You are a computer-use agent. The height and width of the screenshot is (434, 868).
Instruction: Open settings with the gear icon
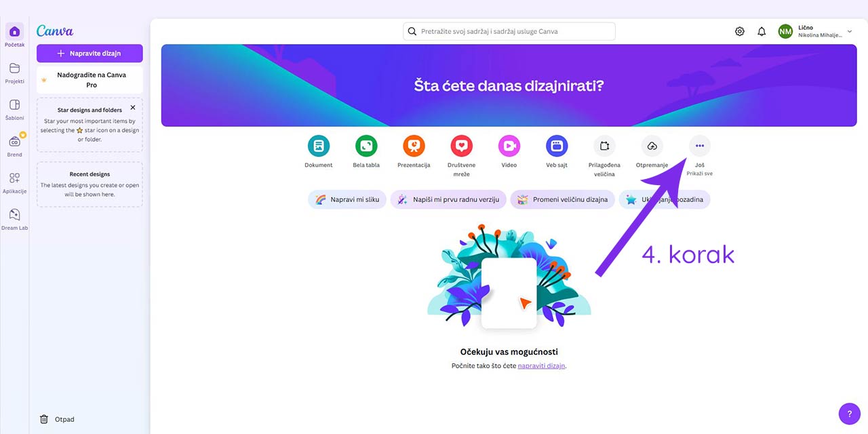pos(739,31)
